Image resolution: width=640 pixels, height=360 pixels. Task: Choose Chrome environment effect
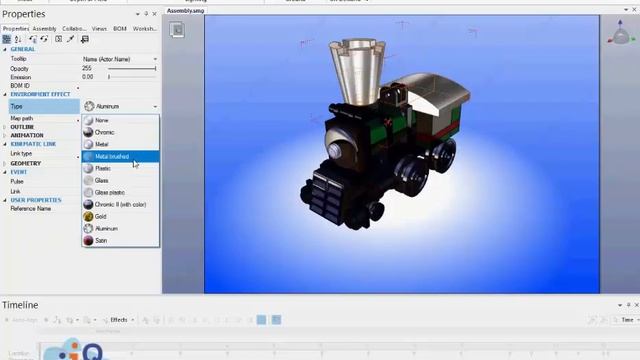120,132
